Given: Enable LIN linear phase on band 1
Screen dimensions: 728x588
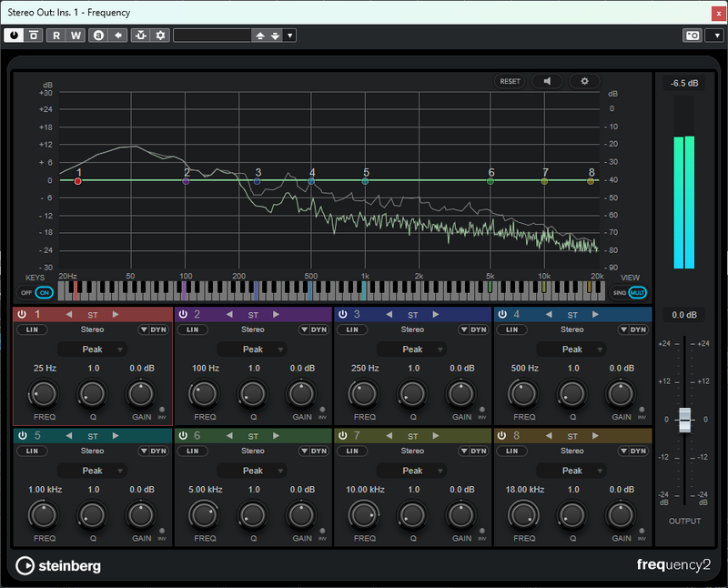Looking at the screenshot, I should [32, 329].
